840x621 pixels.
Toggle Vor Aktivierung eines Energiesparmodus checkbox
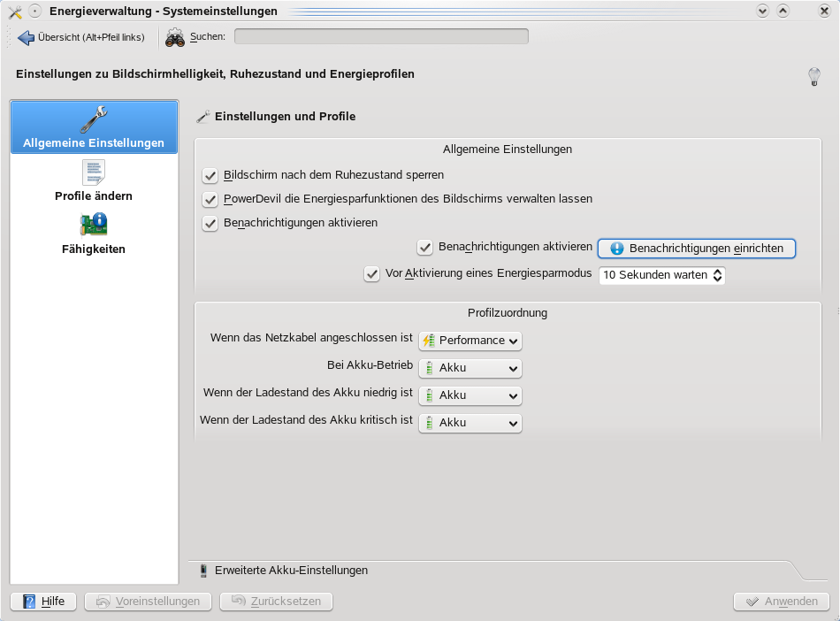click(371, 274)
